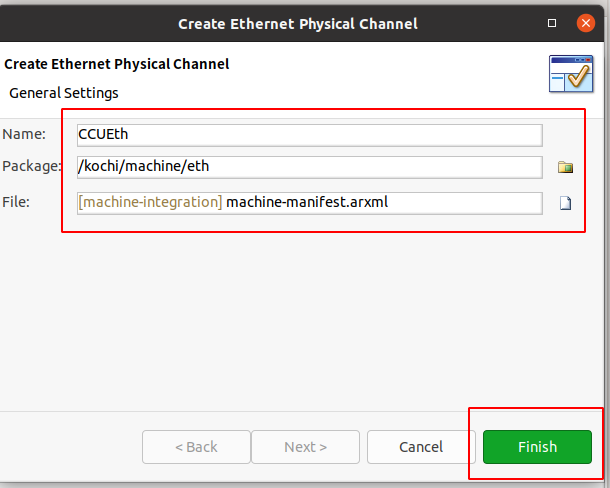Focus the Name field containing CCUEth
This screenshot has height=488, width=610.
point(310,135)
